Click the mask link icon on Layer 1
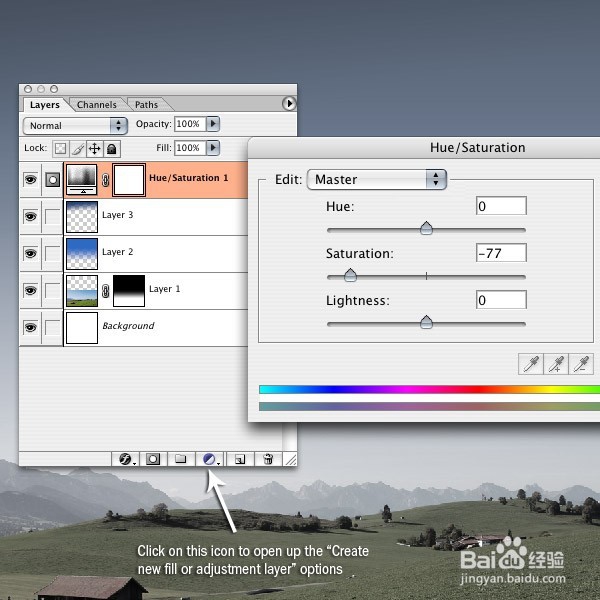Screen dimensions: 600x600 [106, 291]
